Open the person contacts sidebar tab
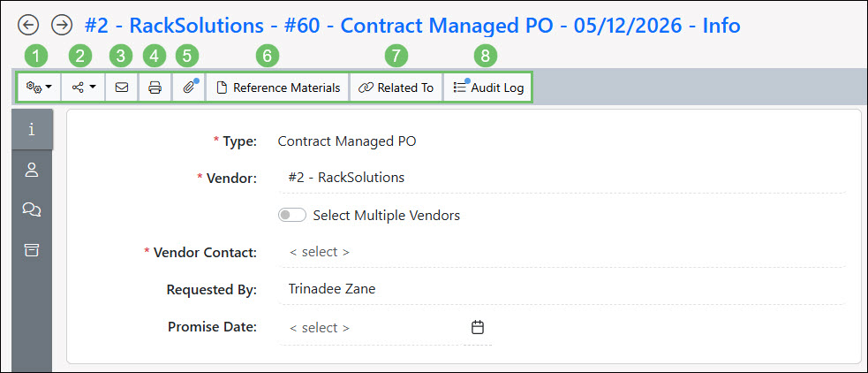This screenshot has height=373, width=868. pos(32,170)
